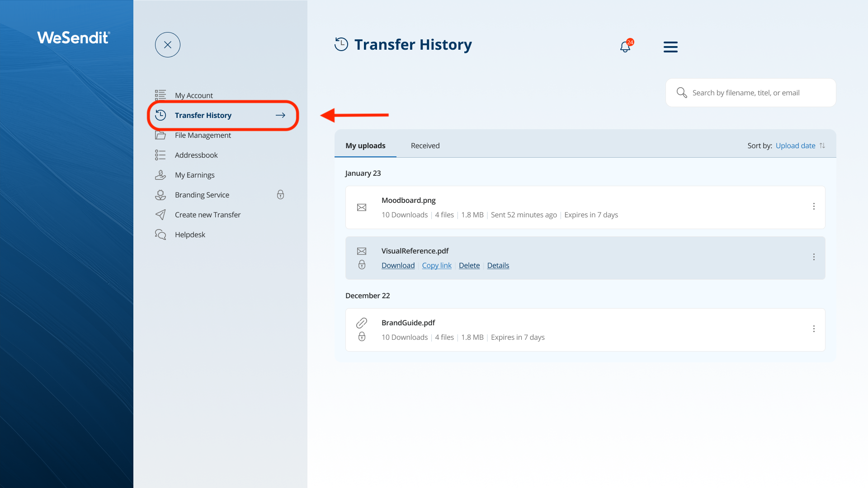Change the Upload date sort option
This screenshot has height=488, width=868.
pyautogui.click(x=795, y=145)
